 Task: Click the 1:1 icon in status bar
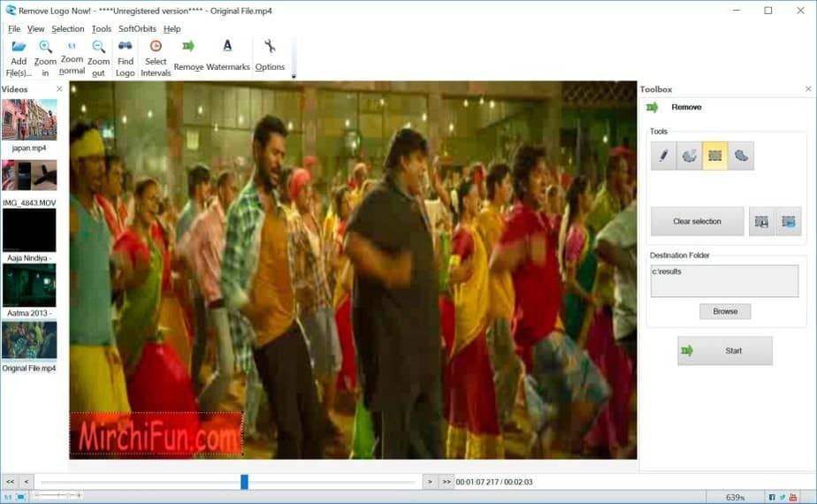pos(8,497)
